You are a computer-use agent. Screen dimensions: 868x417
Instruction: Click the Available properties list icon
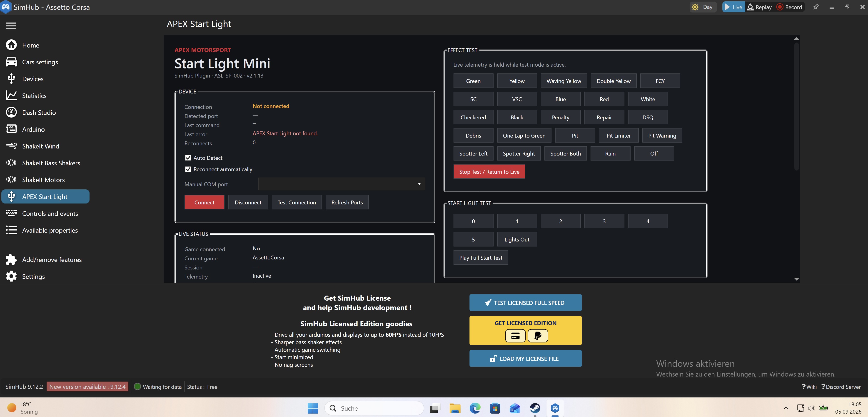click(x=11, y=230)
